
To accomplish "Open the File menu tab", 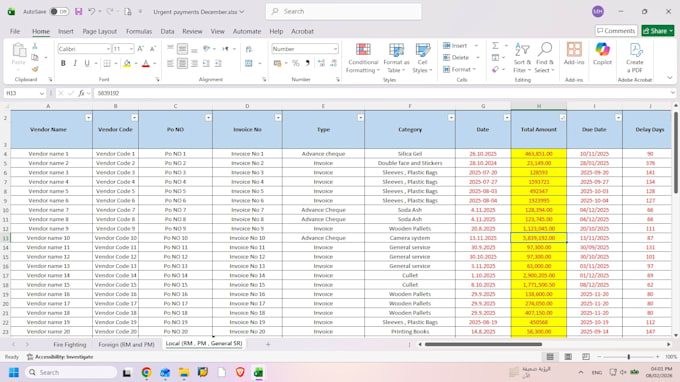I will point(15,31).
